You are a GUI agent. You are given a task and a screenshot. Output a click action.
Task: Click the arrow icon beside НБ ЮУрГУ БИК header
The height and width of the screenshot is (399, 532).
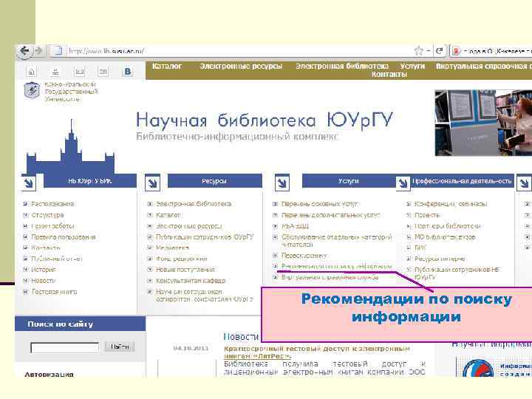(29, 183)
